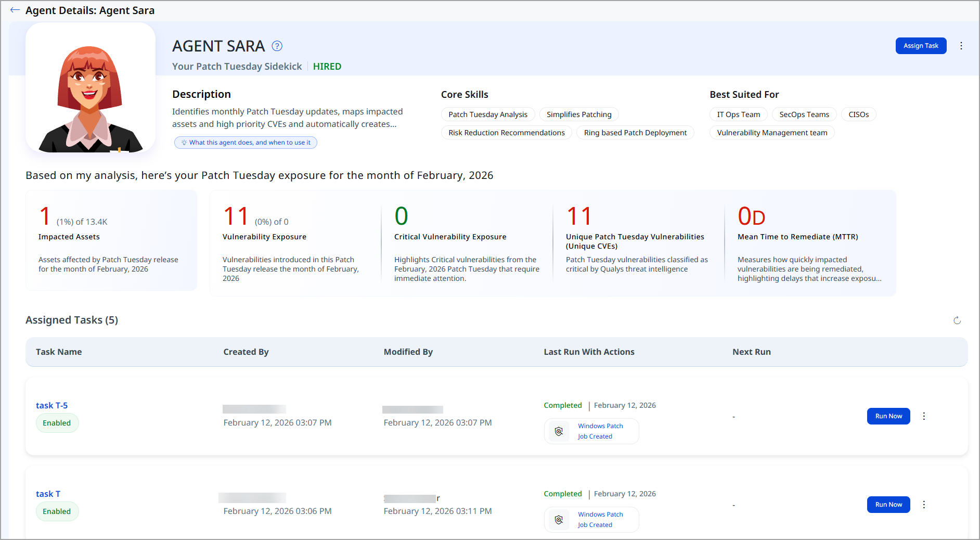
Task: Click 'February 12, 2026 03:11 PM' modified date
Action: pyautogui.click(x=437, y=511)
